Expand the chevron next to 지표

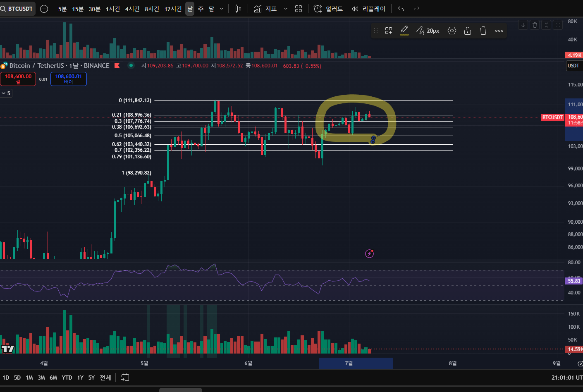click(285, 9)
